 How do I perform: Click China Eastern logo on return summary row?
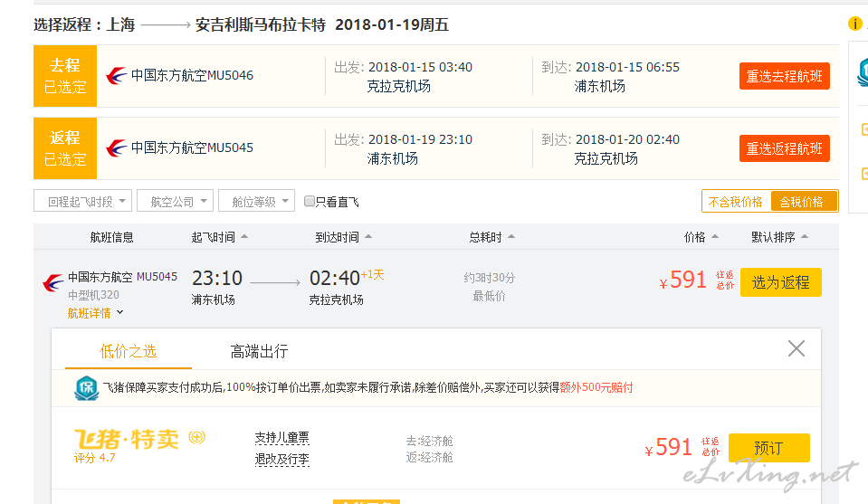[x=116, y=147]
